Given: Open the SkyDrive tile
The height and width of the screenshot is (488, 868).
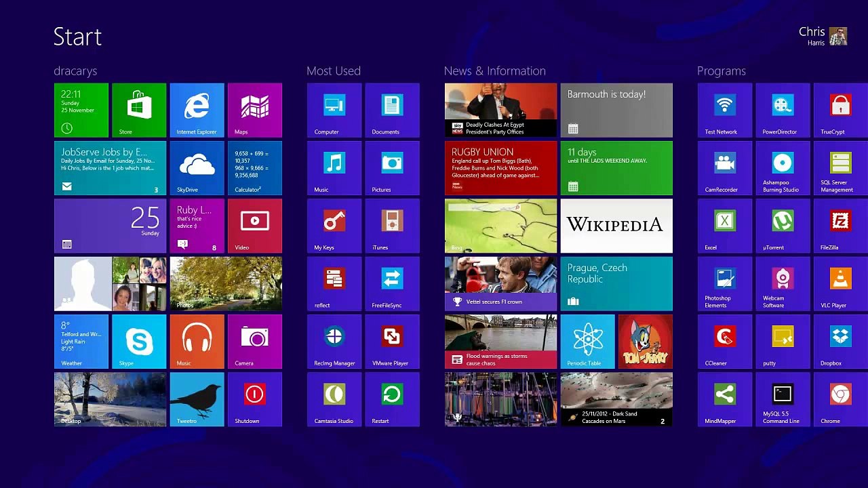Looking at the screenshot, I should click(197, 168).
